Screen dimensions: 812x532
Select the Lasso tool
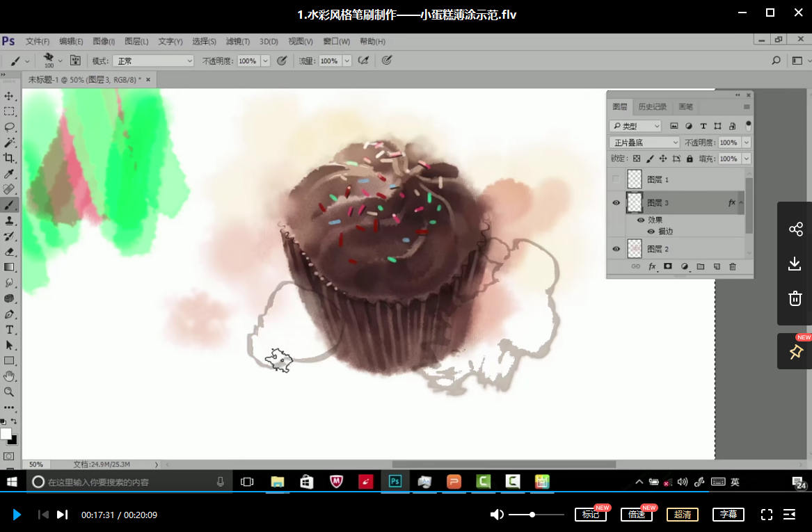[x=9, y=127]
